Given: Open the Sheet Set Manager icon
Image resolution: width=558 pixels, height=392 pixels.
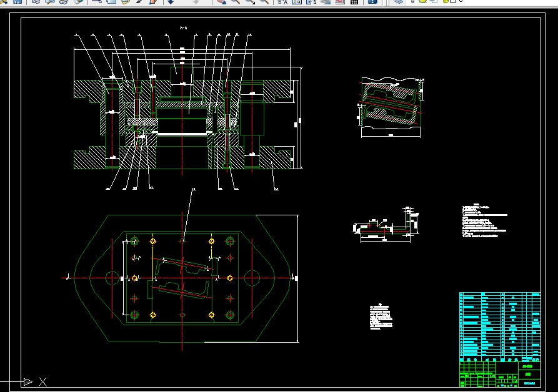Looking at the screenshot, I should coord(326,1).
